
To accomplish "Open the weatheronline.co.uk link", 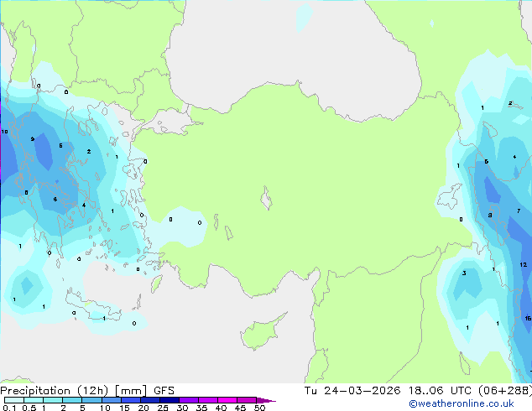I will 462,403.
